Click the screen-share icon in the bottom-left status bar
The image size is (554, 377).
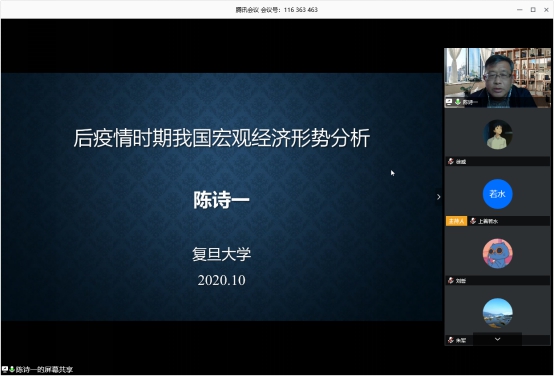[x=5, y=369]
